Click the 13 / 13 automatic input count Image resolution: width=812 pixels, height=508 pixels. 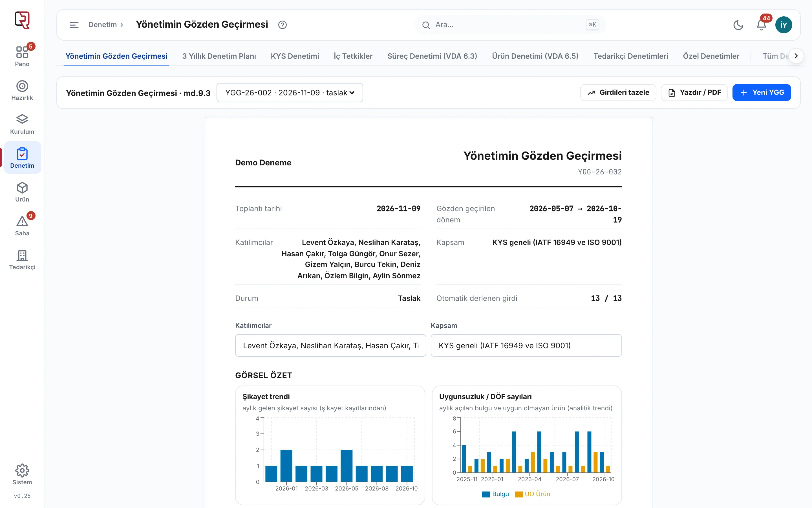click(606, 298)
